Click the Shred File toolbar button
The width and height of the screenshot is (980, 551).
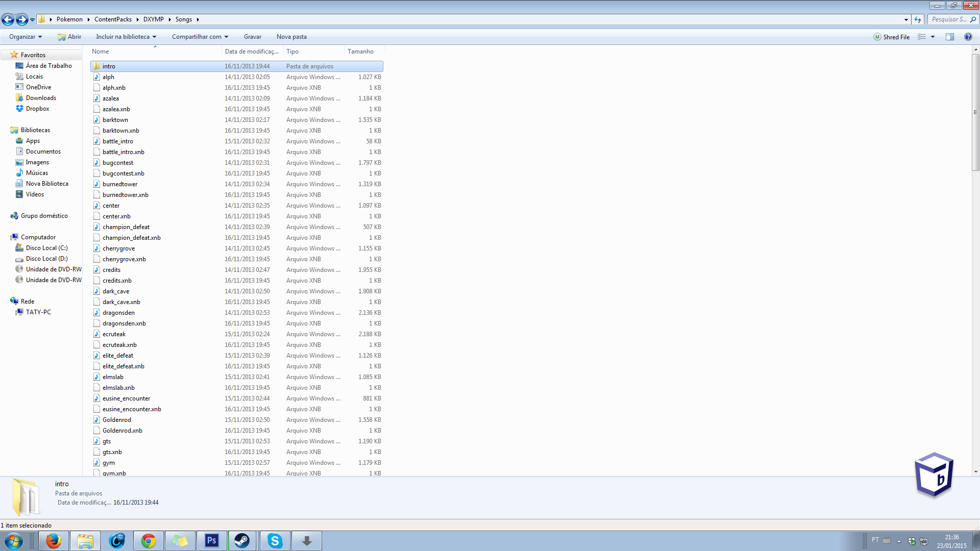pyautogui.click(x=892, y=37)
